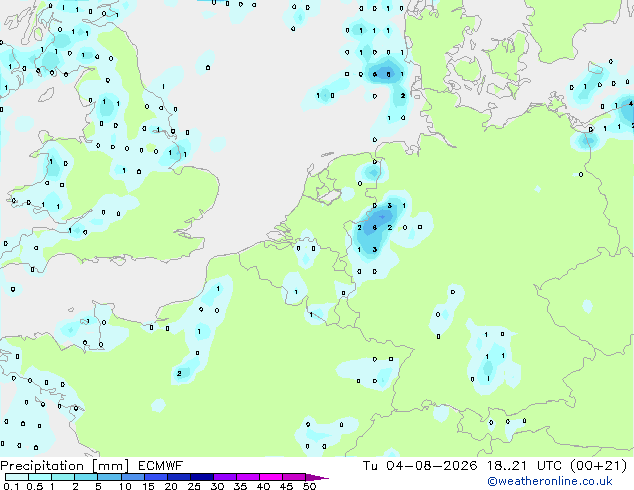Image resolution: width=634 pixels, height=490 pixels.
Task: Select the 0.5–1 mm legend color swatch
Action: (x=40, y=477)
